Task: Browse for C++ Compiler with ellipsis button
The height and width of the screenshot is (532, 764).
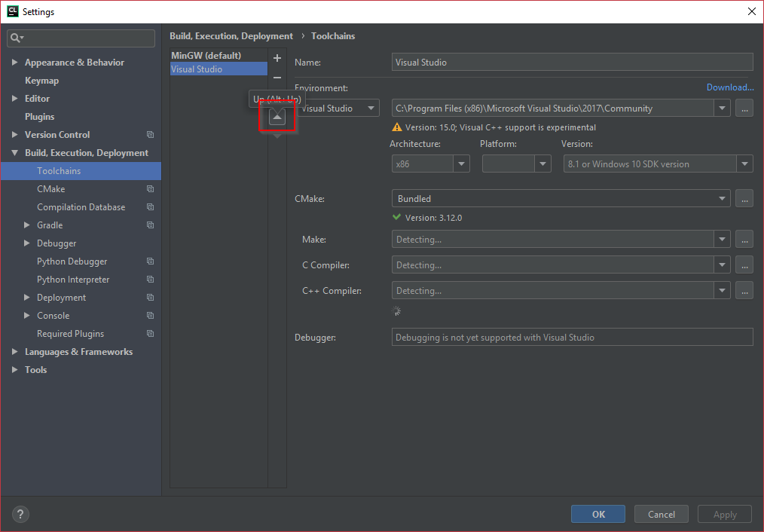Action: click(744, 290)
